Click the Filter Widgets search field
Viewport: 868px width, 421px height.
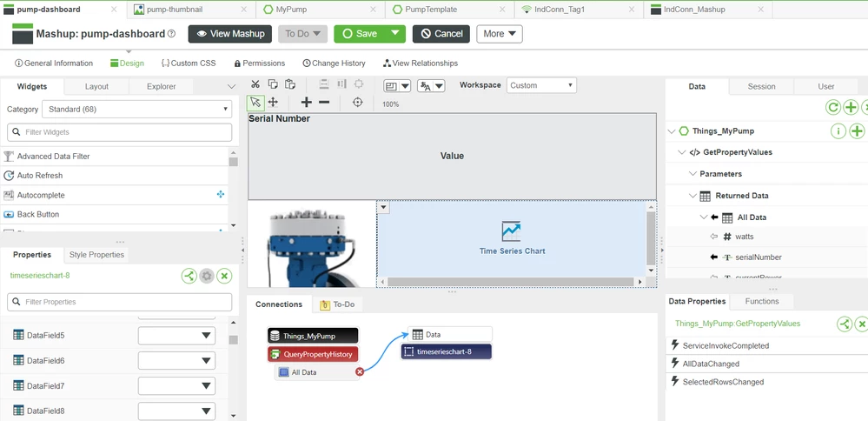point(120,132)
